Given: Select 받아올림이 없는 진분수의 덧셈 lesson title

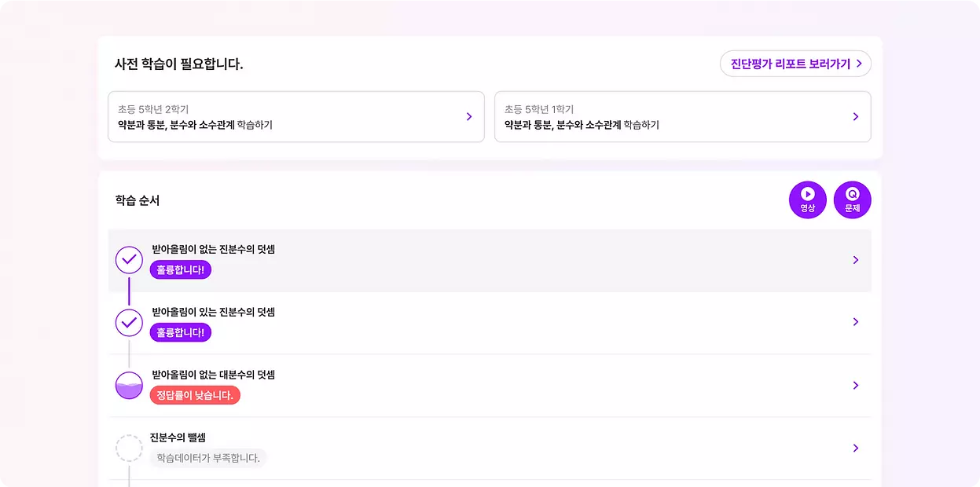Looking at the screenshot, I should (214, 249).
